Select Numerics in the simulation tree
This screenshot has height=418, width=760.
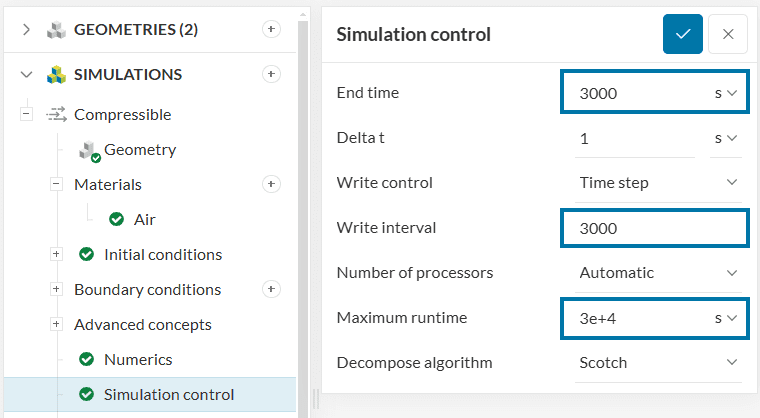(138, 359)
